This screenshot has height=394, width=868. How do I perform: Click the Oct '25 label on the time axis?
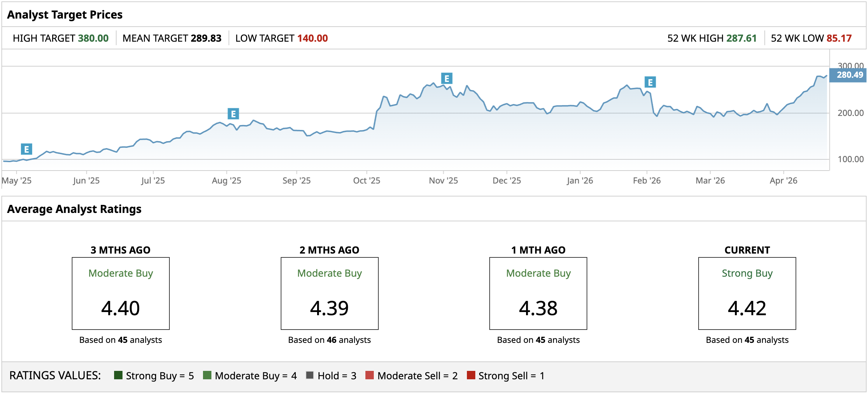point(366,181)
